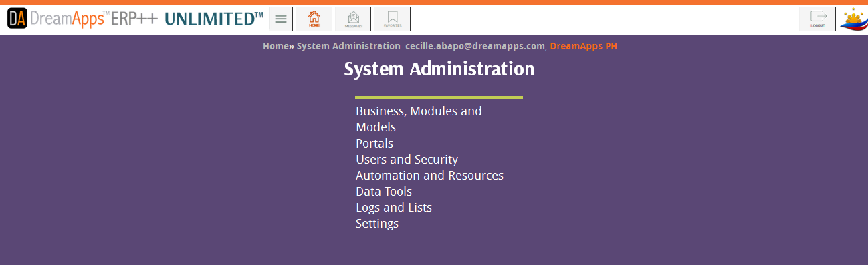Open Business, Modules and Models
The width and height of the screenshot is (868, 265).
pos(419,119)
